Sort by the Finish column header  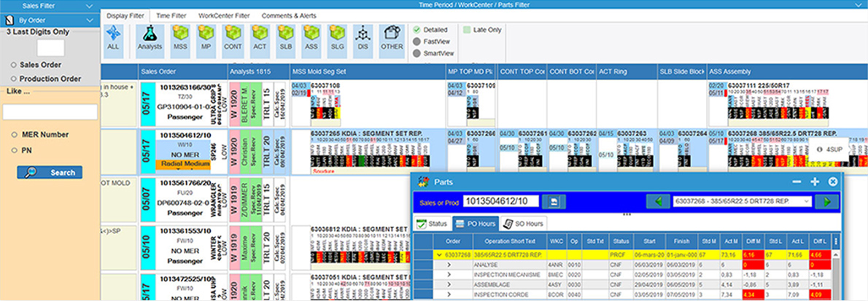pyautogui.click(x=682, y=241)
